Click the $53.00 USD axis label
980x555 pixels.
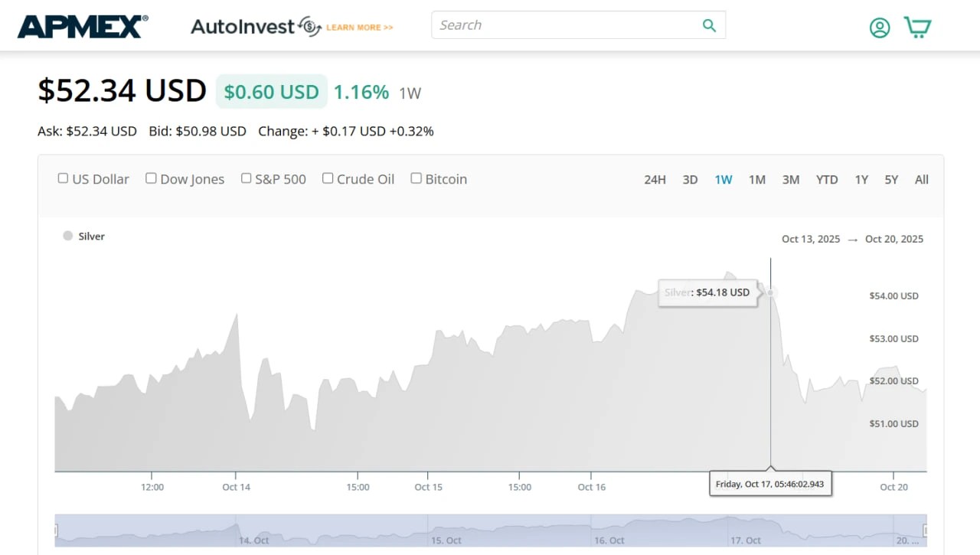click(x=893, y=338)
